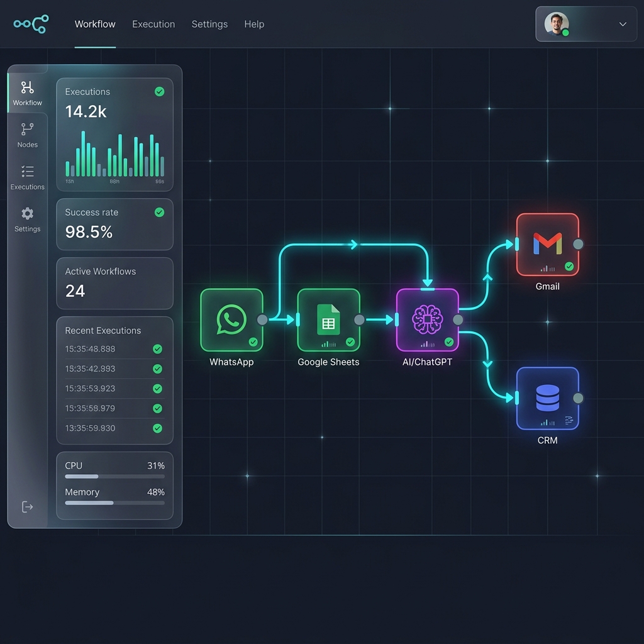
Task: Click the Google Sheets node label
Action: point(328,362)
